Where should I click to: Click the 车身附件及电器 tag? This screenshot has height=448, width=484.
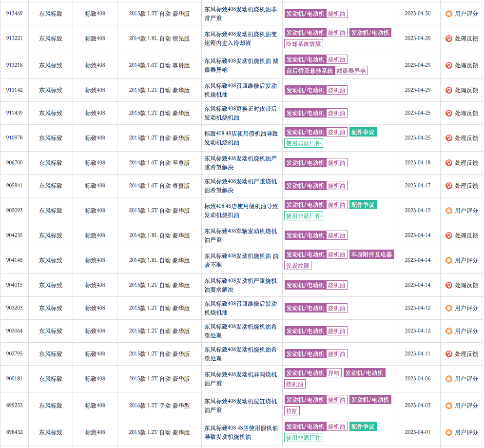tap(371, 254)
